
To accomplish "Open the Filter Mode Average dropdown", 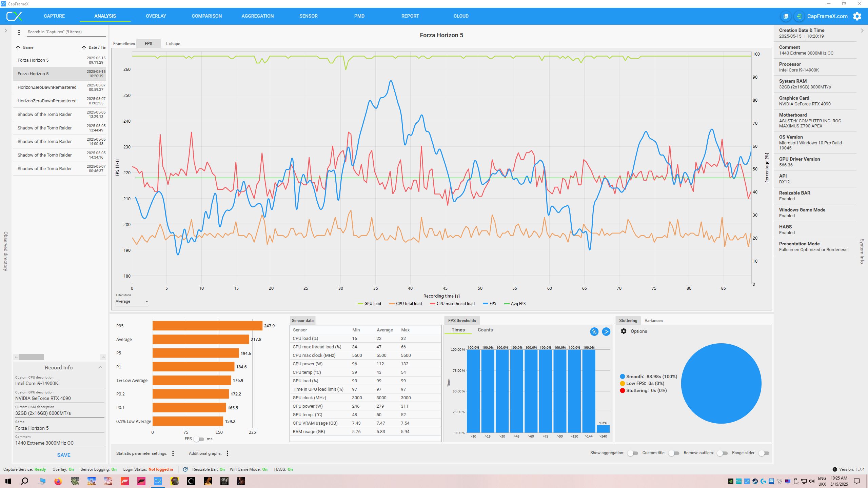I will click(x=132, y=302).
